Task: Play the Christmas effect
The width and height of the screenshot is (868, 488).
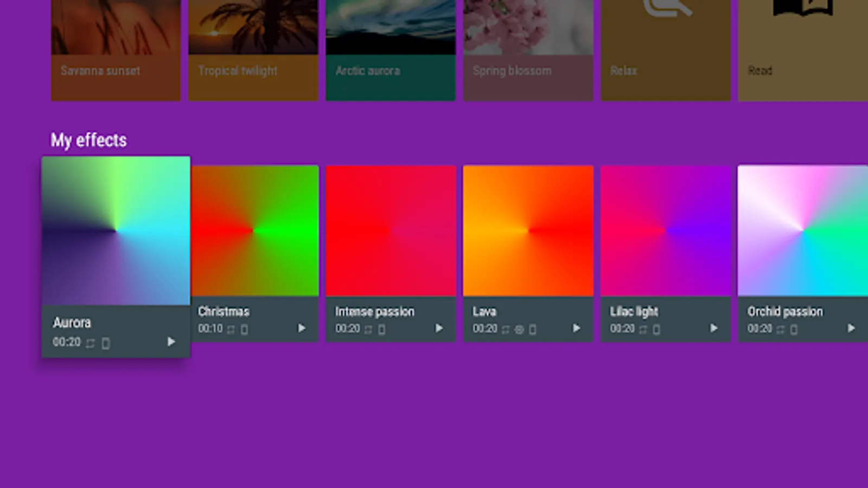Action: 302,328
